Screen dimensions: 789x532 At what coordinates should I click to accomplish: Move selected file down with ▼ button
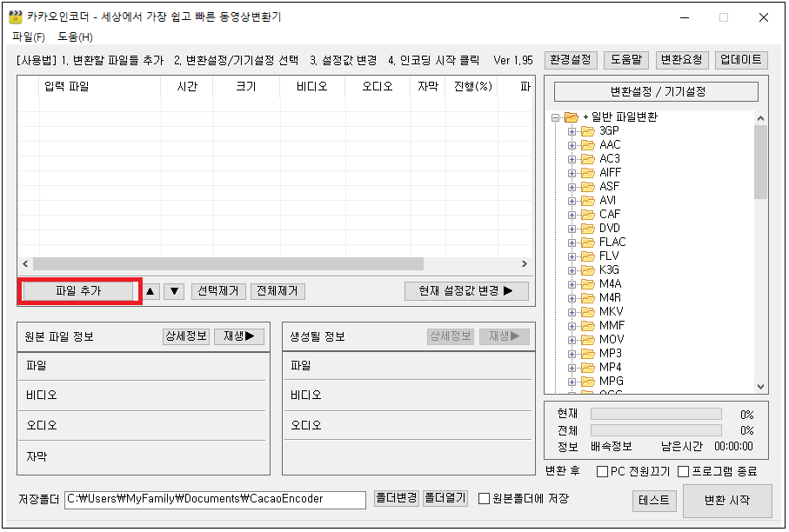pos(174,291)
